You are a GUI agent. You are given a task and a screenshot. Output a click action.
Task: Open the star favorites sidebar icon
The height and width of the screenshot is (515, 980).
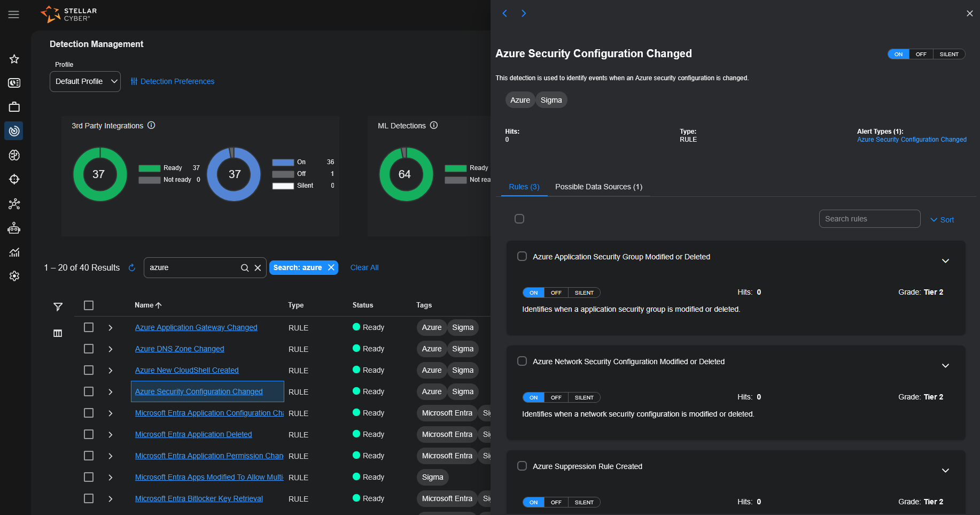14,59
